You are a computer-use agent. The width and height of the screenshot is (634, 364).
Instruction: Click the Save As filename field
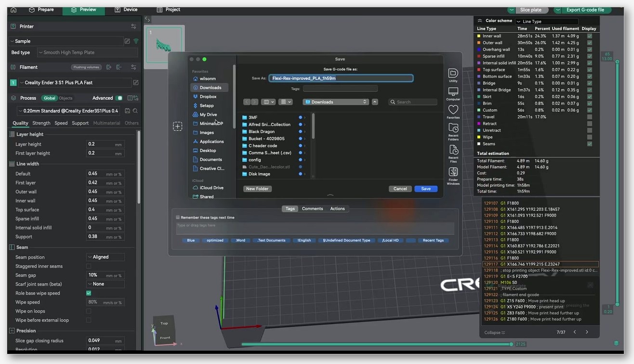[341, 78]
